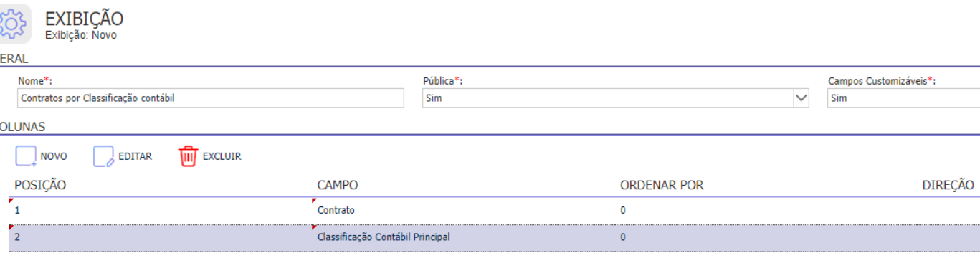Click the DIREÇÃO column header

click(948, 186)
